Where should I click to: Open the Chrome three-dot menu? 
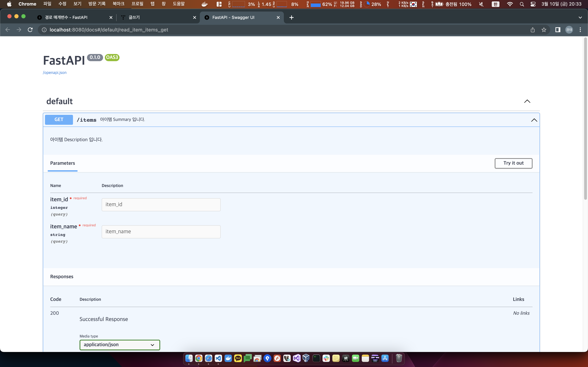(580, 30)
